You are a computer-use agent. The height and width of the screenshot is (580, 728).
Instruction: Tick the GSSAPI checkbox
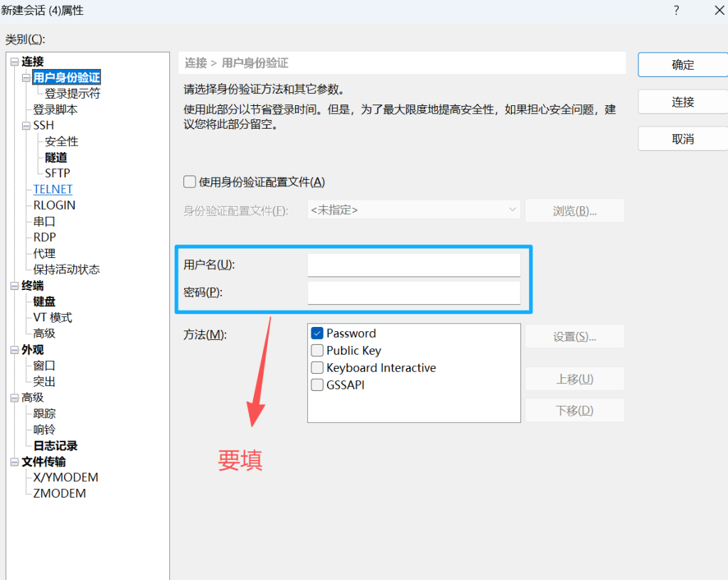(317, 385)
